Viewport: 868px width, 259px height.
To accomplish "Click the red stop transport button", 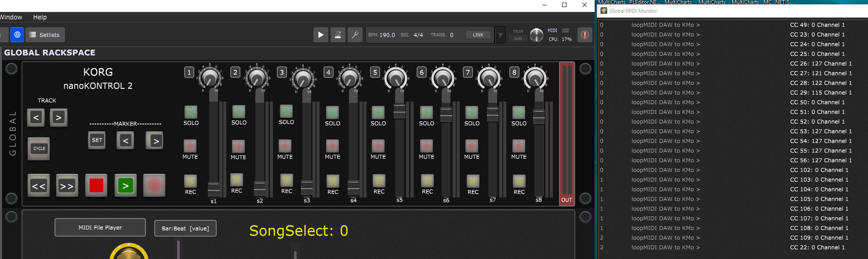I will (96, 186).
